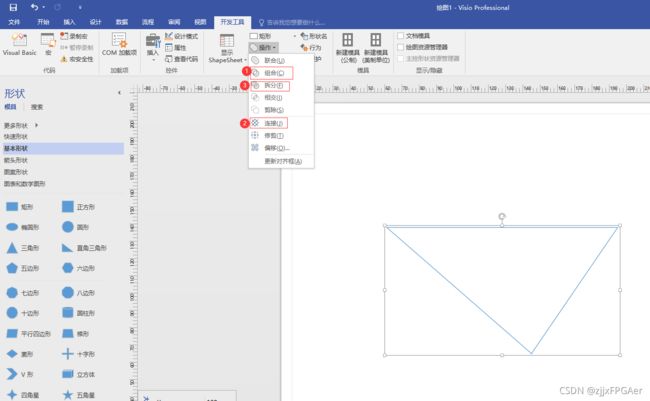Switch to the 设计 design tab
The width and height of the screenshot is (650, 401).
point(95,22)
